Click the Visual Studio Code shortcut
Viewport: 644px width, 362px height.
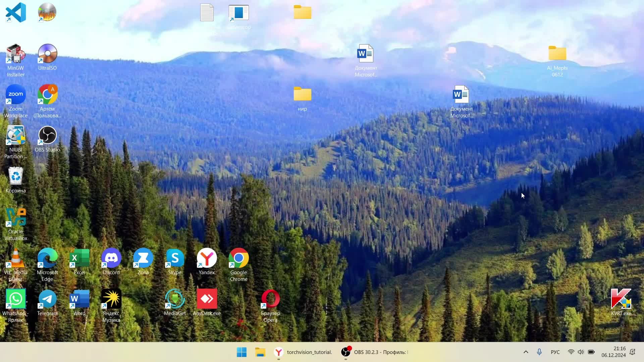pyautogui.click(x=16, y=13)
